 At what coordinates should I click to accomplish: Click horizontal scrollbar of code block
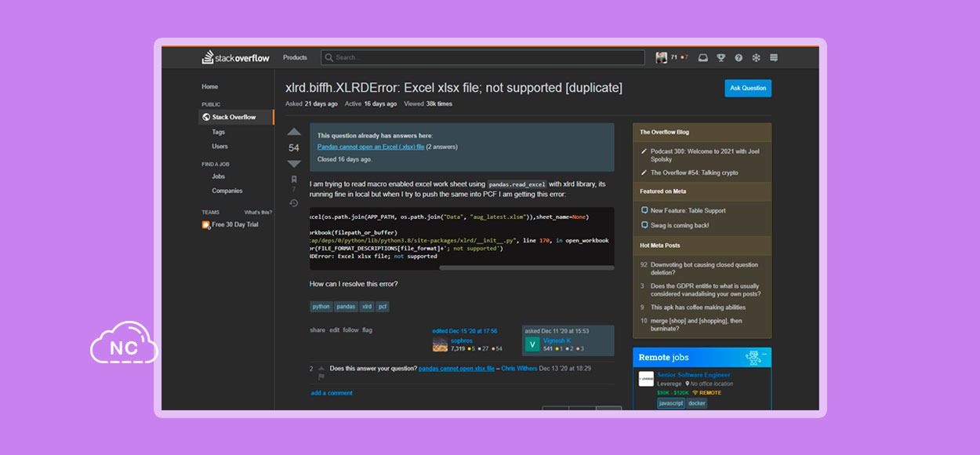pyautogui.click(x=526, y=268)
